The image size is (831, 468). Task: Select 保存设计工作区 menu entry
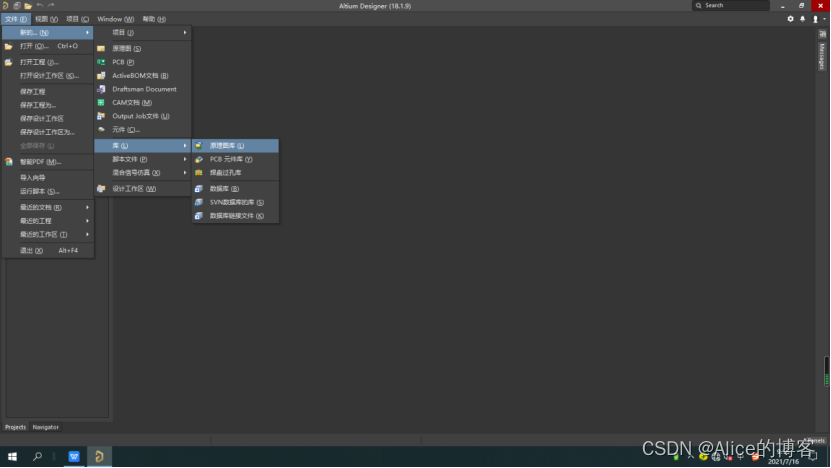click(48, 119)
